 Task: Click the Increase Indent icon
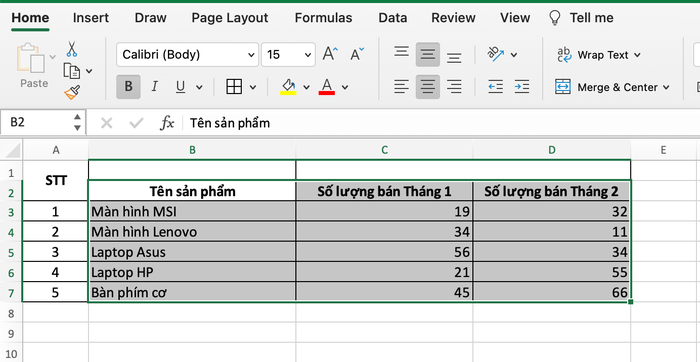(521, 87)
